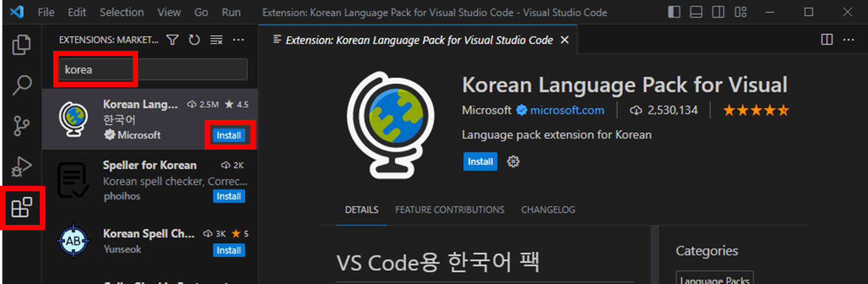This screenshot has height=284, width=868.
Task: Click Install button on extension details page
Action: pos(481,161)
